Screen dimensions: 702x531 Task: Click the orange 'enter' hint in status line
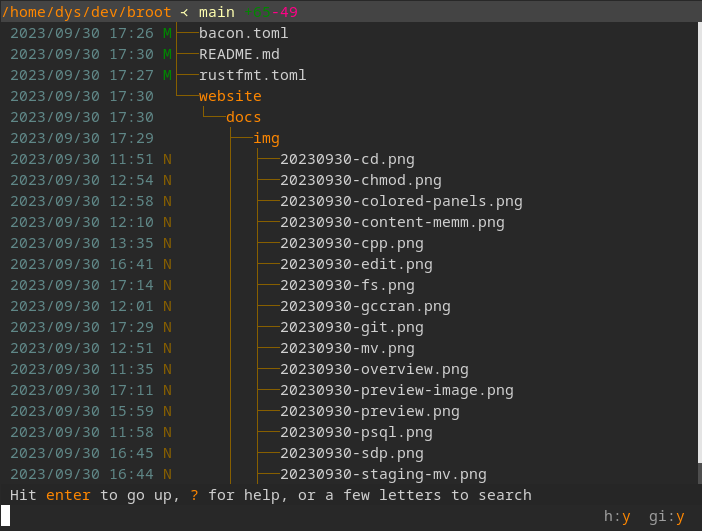point(68,496)
